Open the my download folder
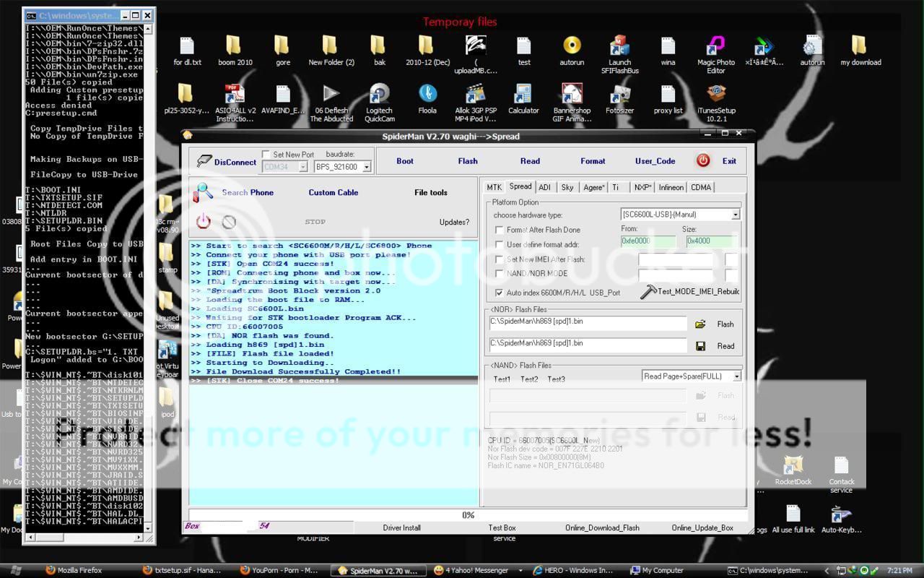This screenshot has width=924, height=578. [x=860, y=46]
